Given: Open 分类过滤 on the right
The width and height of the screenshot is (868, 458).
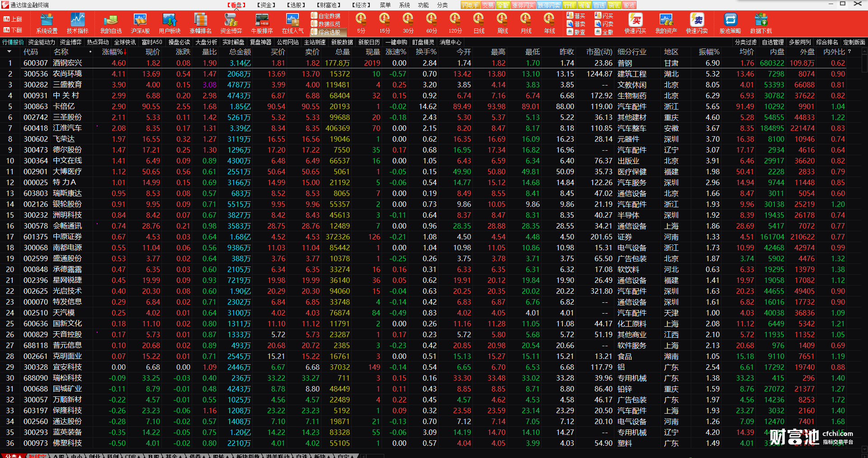Looking at the screenshot, I should (x=745, y=42).
